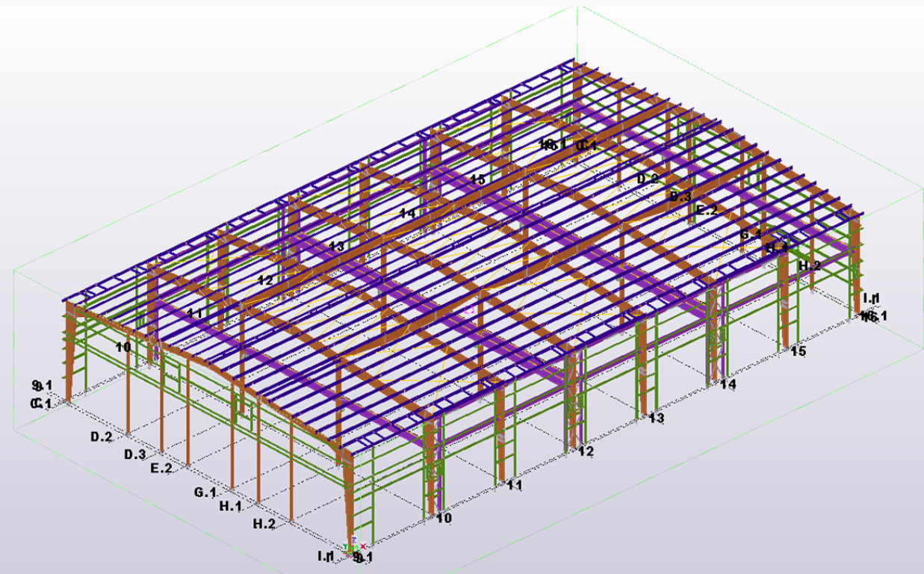Select ground-level grid label G.1
The width and height of the screenshot is (924, 574).
click(x=205, y=493)
